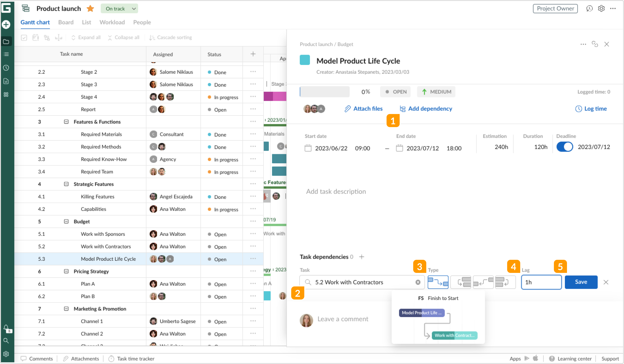
Task: Clear the 5.2 Work with Contractors selection
Action: point(418,282)
